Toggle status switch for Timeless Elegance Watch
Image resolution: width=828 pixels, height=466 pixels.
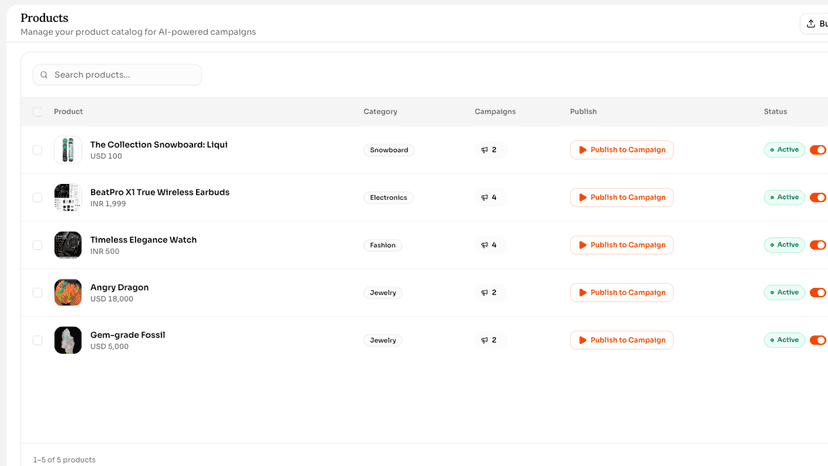818,245
